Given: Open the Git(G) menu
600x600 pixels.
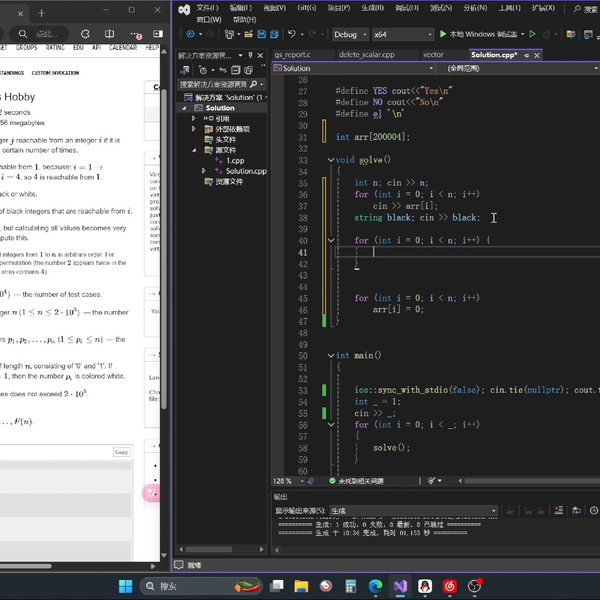Looking at the screenshot, I should tap(307, 8).
